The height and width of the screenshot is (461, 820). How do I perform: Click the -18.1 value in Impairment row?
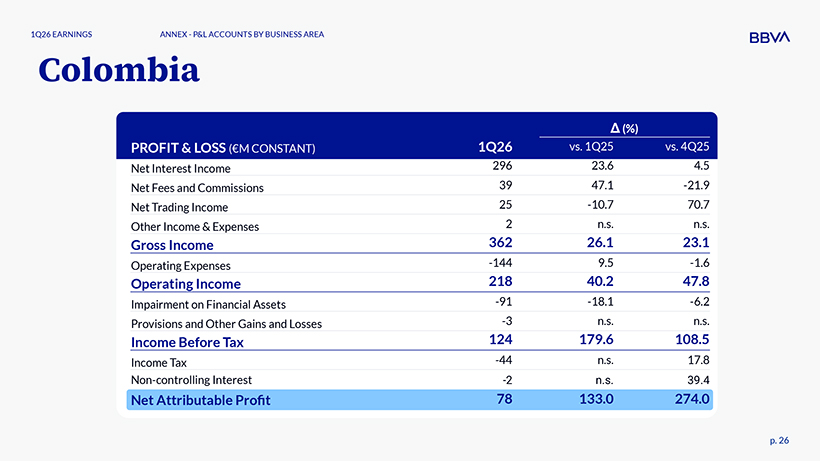pyautogui.click(x=600, y=302)
